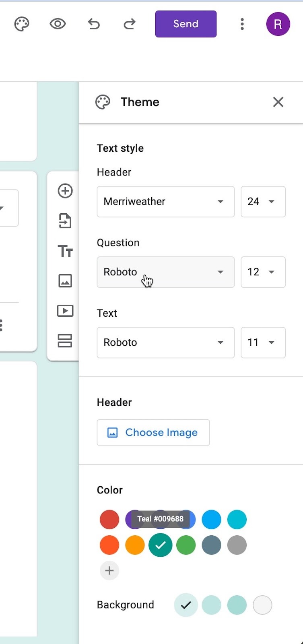Add a section using the side toolbar
The height and width of the screenshot is (644, 303).
click(65, 341)
